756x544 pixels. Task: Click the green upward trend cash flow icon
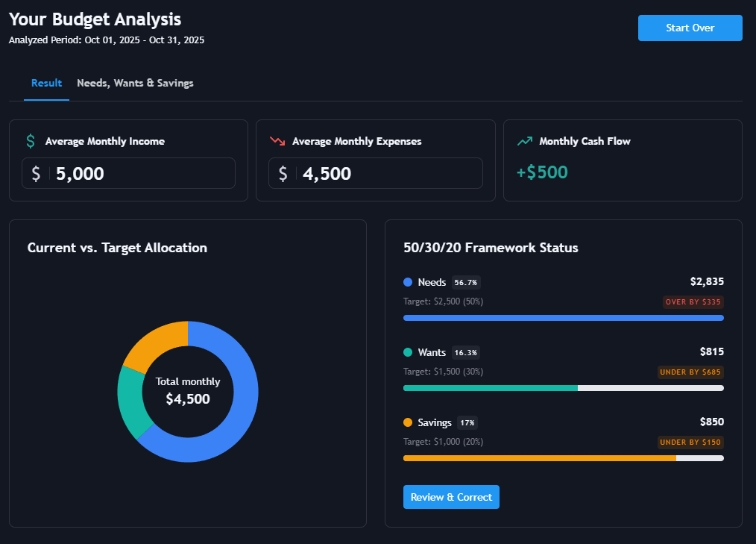click(x=525, y=141)
